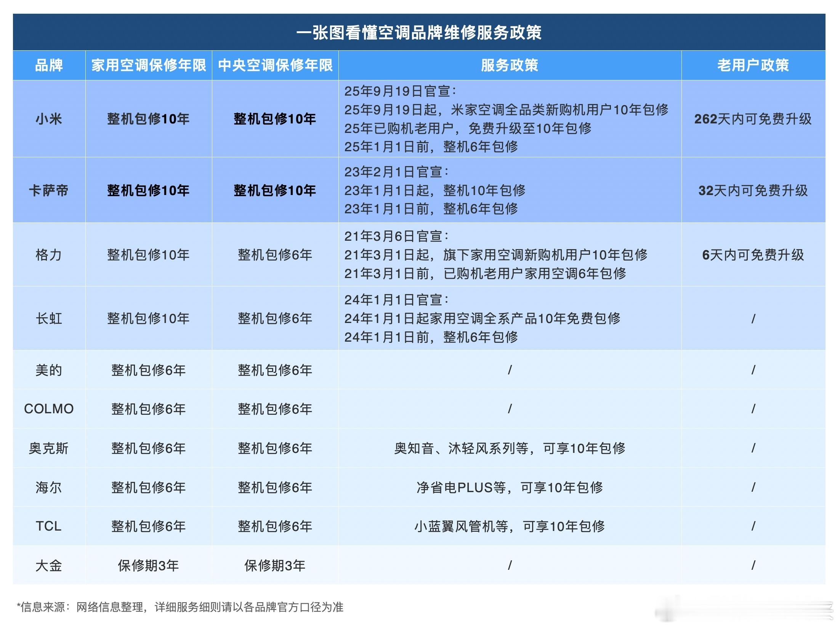Click the COLMO brand cell
The height and width of the screenshot is (630, 840).
pos(49,409)
